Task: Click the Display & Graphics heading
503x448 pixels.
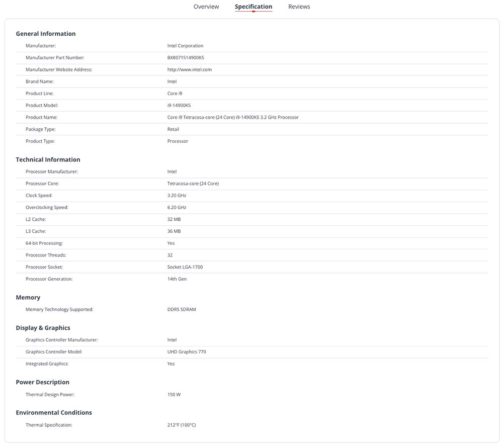Action: [x=43, y=328]
